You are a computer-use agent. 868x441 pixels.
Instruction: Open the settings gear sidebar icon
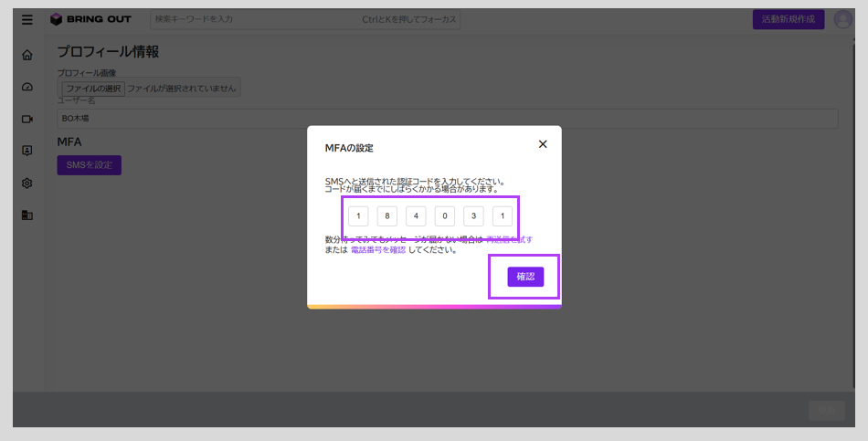click(x=27, y=184)
